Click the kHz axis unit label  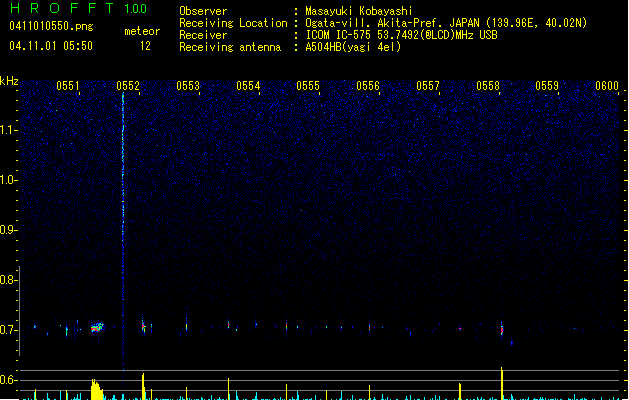click(9, 81)
